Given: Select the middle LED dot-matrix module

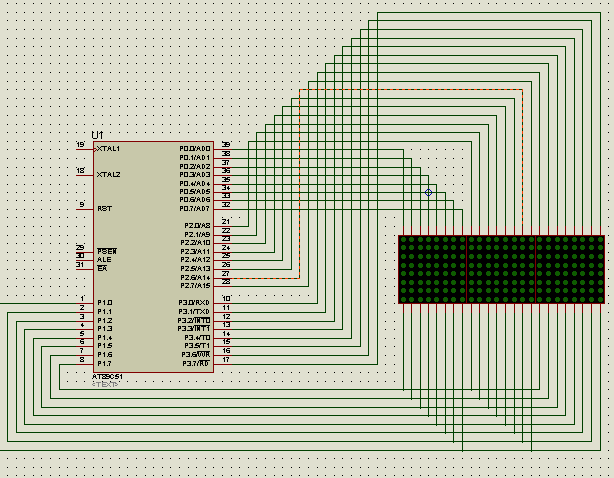Looking at the screenshot, I should pos(501,269).
